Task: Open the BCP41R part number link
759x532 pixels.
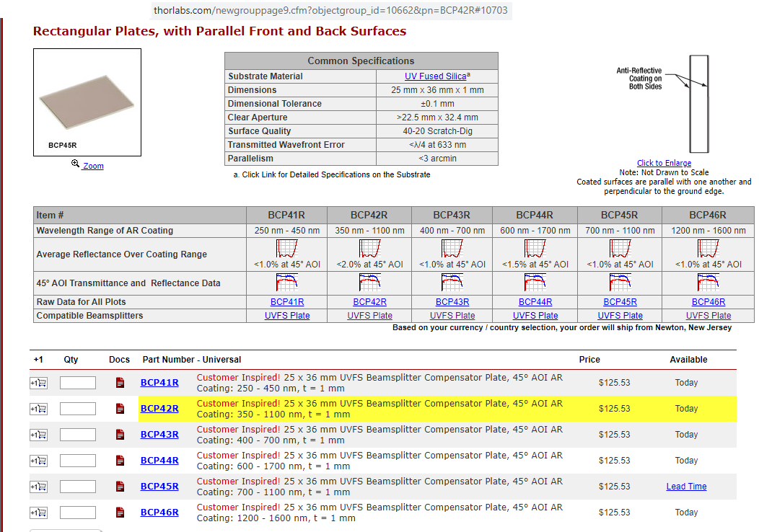Action: coord(159,383)
